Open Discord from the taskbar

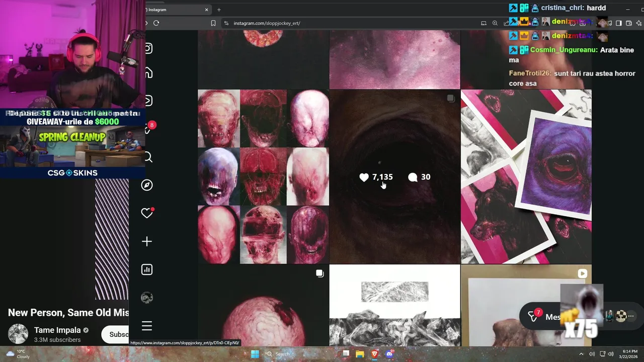389,354
